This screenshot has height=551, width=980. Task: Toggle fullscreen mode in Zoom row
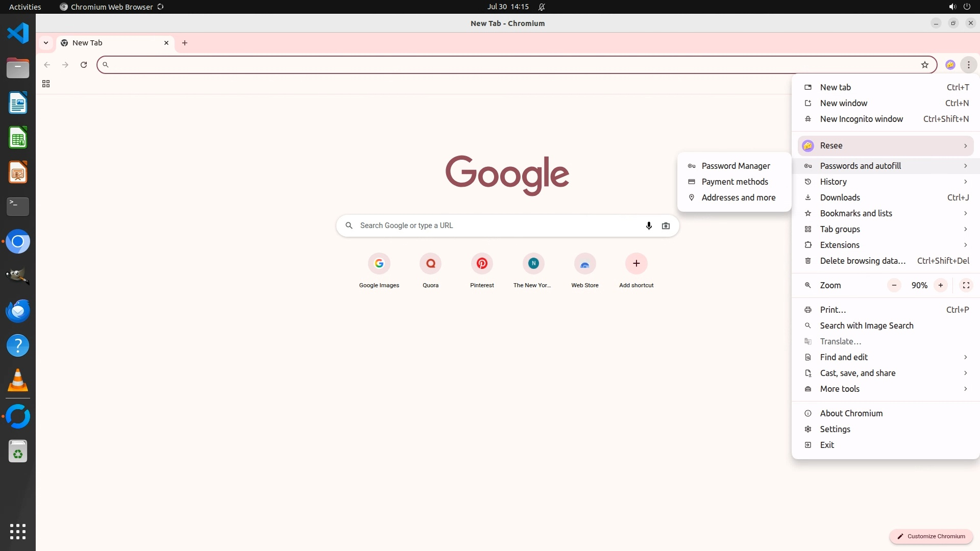(966, 285)
